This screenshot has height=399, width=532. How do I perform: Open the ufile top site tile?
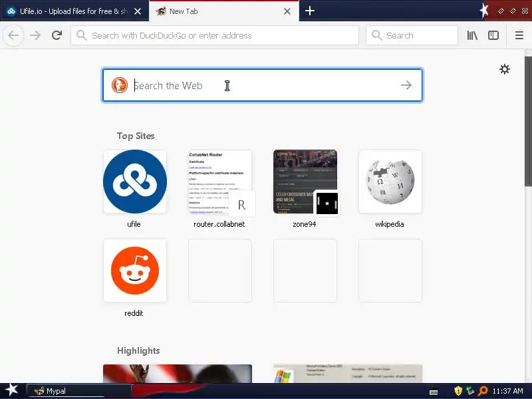(135, 182)
